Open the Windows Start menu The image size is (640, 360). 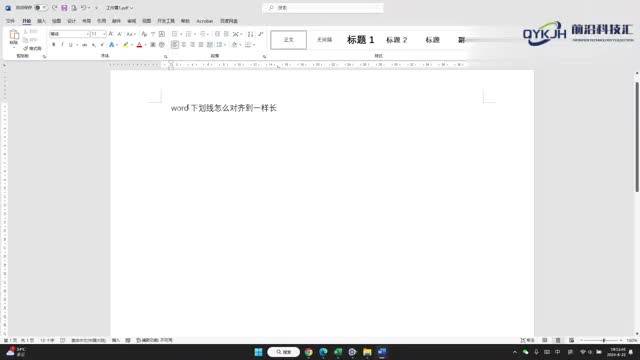pyautogui.click(x=258, y=352)
